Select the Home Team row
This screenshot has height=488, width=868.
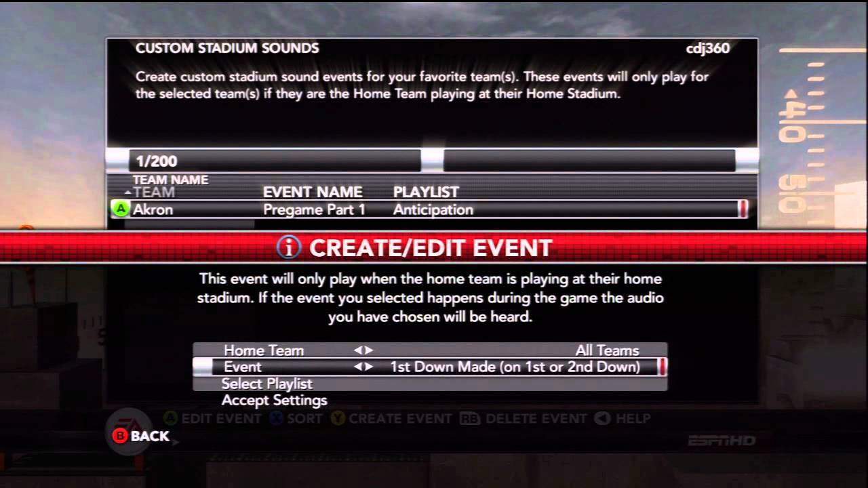[x=431, y=350]
